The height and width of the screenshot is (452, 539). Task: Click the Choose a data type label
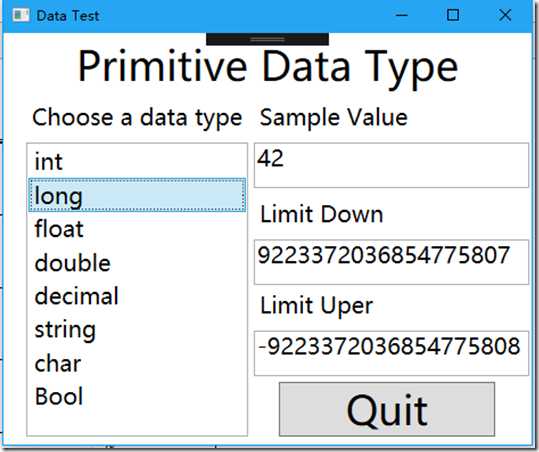click(x=137, y=118)
